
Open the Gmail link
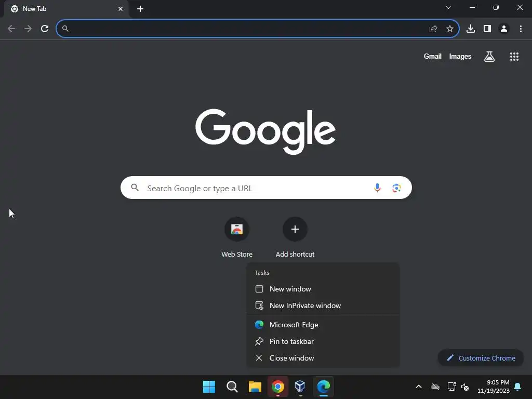click(433, 56)
